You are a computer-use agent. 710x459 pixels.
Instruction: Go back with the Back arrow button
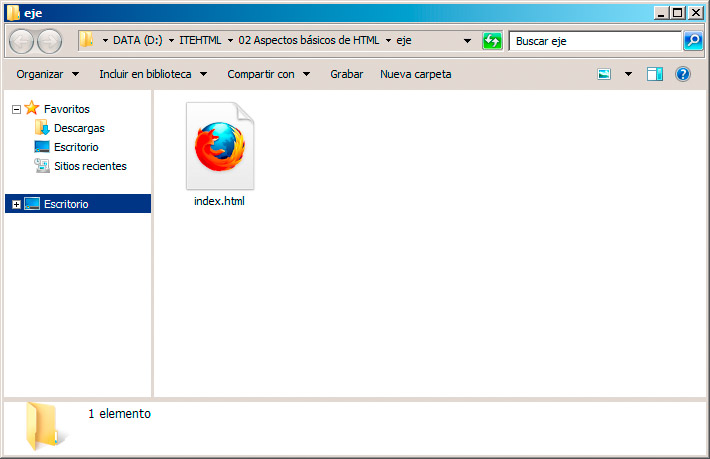pyautogui.click(x=21, y=41)
